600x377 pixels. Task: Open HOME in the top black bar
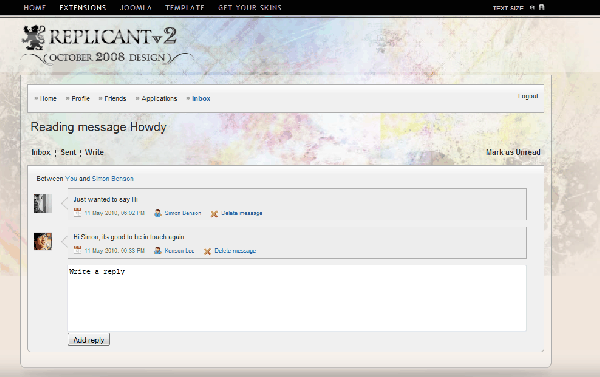tap(35, 7)
